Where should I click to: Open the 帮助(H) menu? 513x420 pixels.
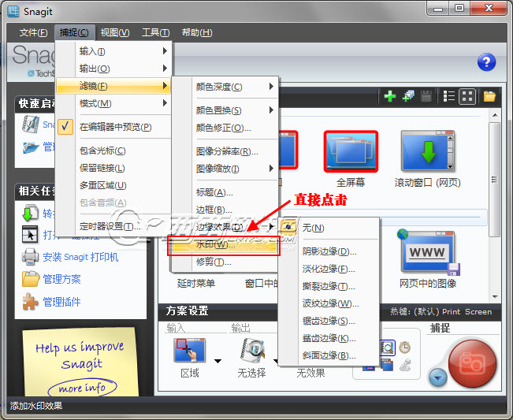[x=197, y=32]
